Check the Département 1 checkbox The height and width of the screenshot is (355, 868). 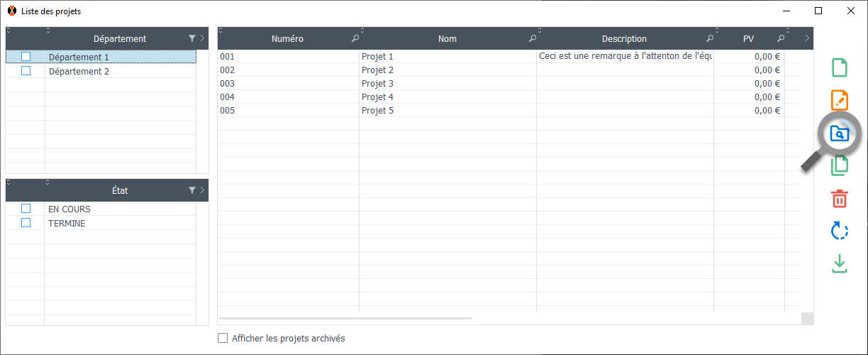click(x=26, y=57)
